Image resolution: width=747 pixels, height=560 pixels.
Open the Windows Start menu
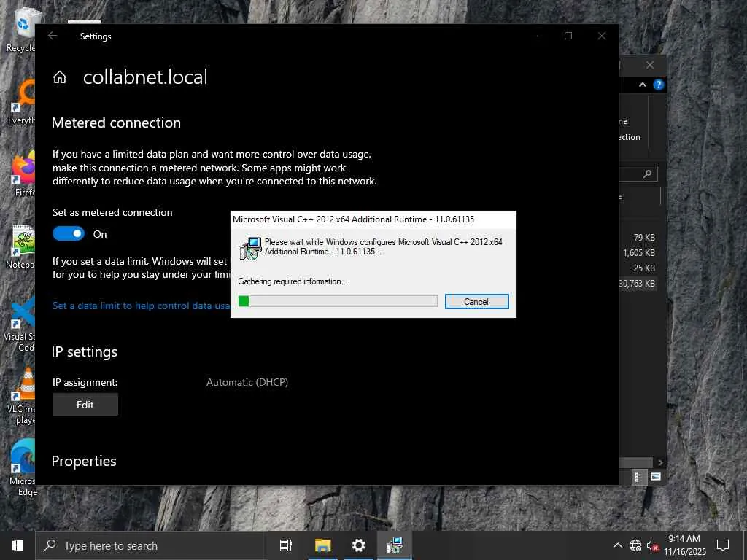point(18,545)
